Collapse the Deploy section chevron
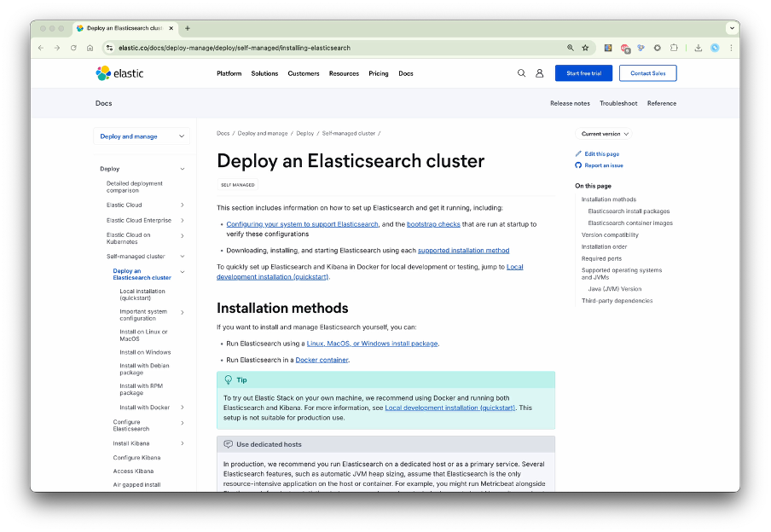This screenshot has height=532, width=771. pos(183,169)
